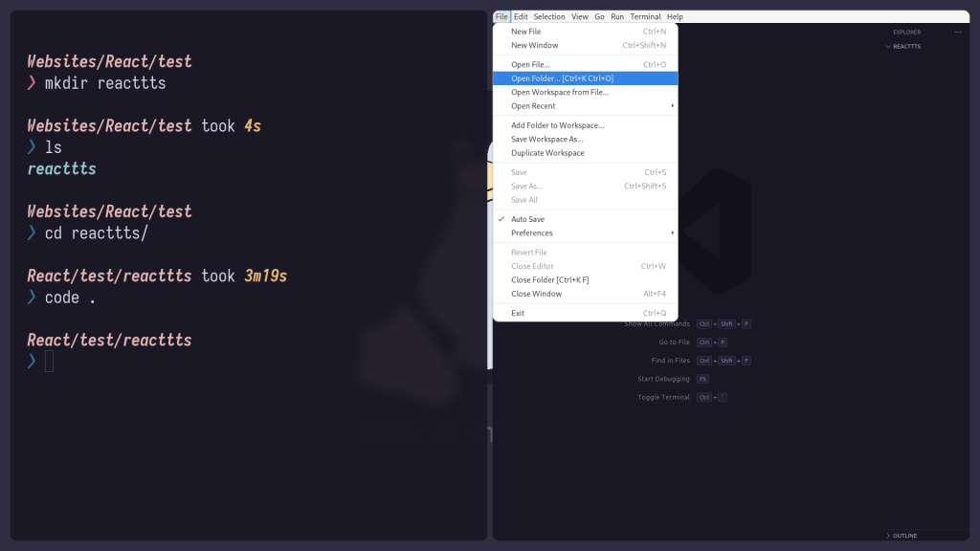Select New File menu entry

(525, 32)
